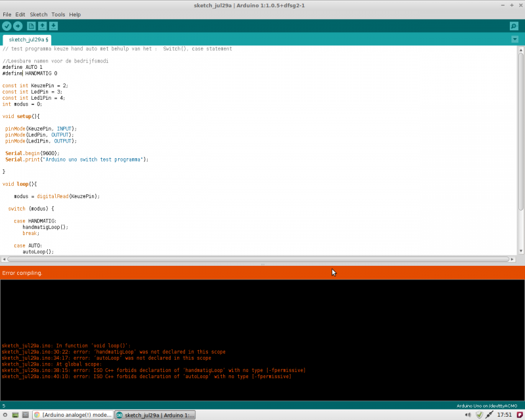Click the horizontal scrollbar right arrow
The image size is (525, 420).
click(x=513, y=259)
